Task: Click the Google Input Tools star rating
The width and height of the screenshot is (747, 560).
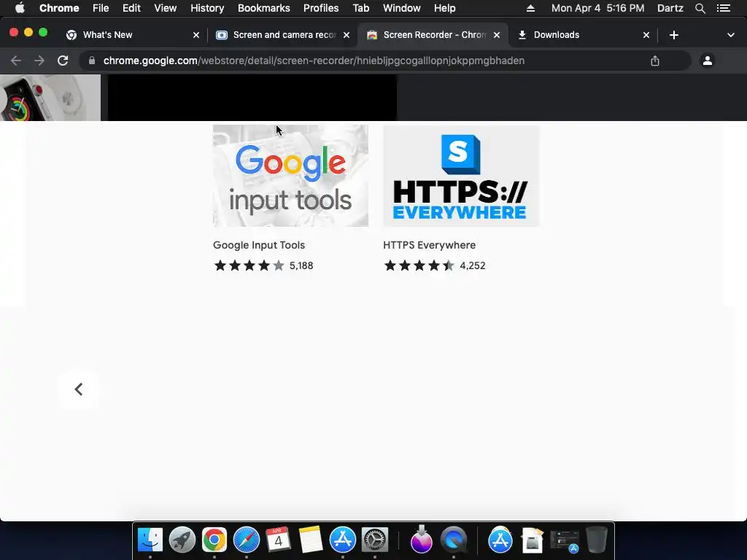Action: [x=249, y=265]
